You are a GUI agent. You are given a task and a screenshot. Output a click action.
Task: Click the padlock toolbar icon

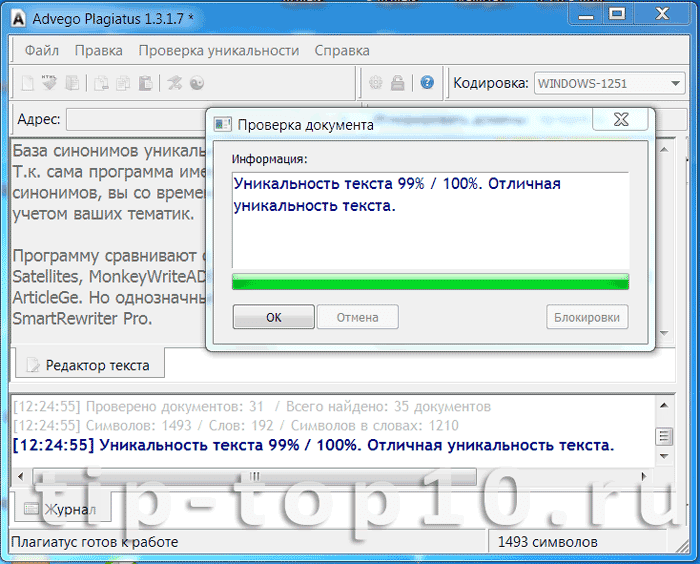397,83
